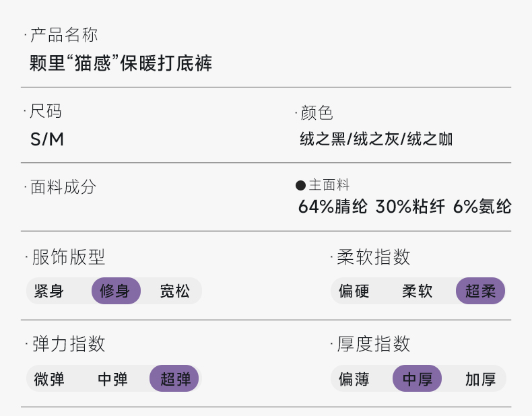Choose 加厚 thickness option
This screenshot has width=532, height=416.
point(480,379)
